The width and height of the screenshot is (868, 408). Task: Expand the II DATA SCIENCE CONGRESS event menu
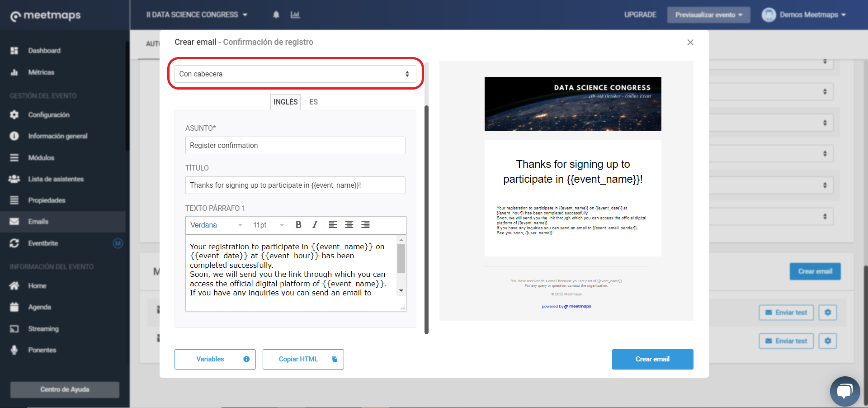click(x=197, y=15)
